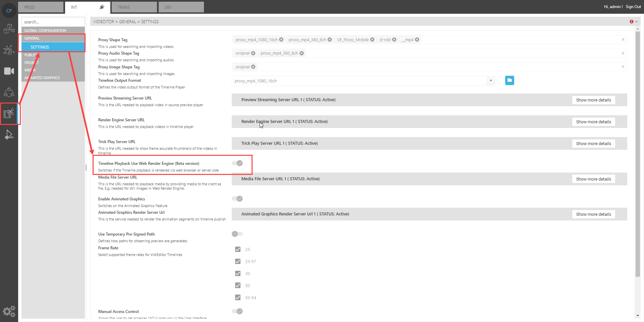644x322 pixels.
Task: Open the video camera sidebar section
Action: click(x=9, y=71)
